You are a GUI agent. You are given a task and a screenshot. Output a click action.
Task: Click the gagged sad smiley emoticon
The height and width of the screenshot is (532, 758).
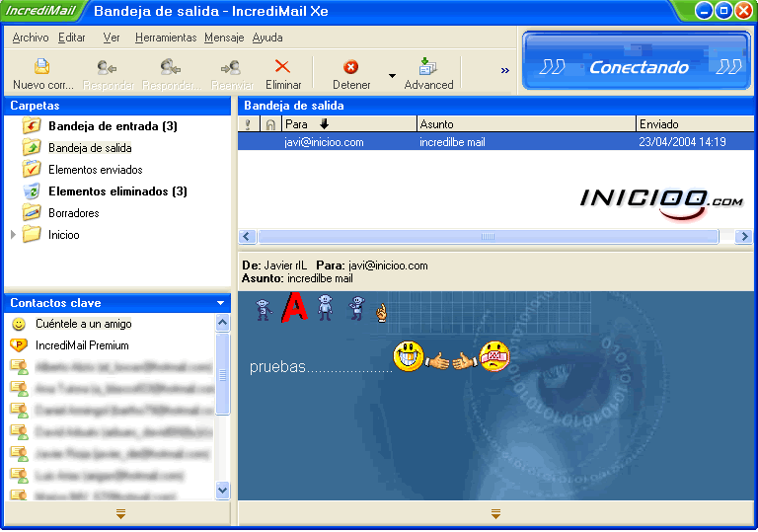click(494, 356)
